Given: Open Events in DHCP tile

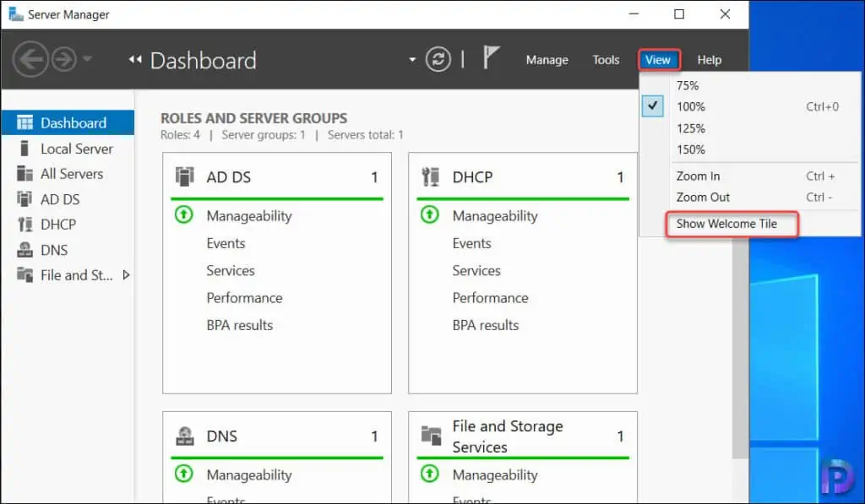Looking at the screenshot, I should [x=471, y=243].
